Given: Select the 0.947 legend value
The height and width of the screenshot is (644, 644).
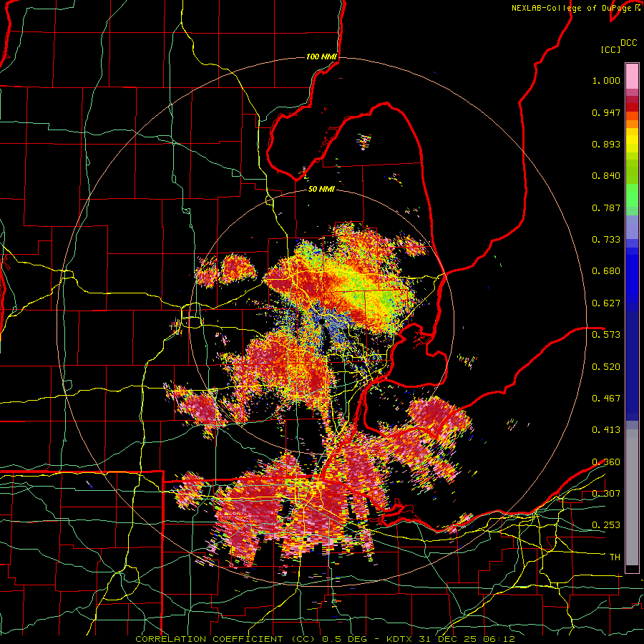Looking at the screenshot, I should pos(606,112).
